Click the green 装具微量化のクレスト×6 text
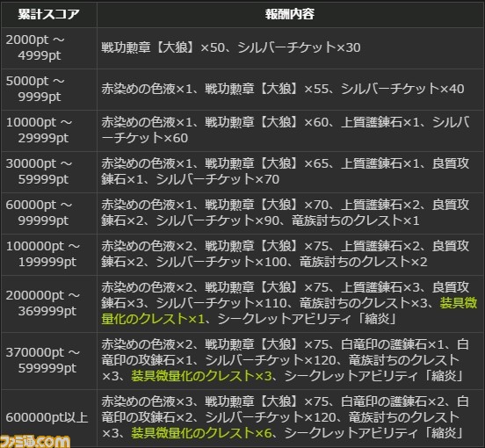 [x=201, y=433]
